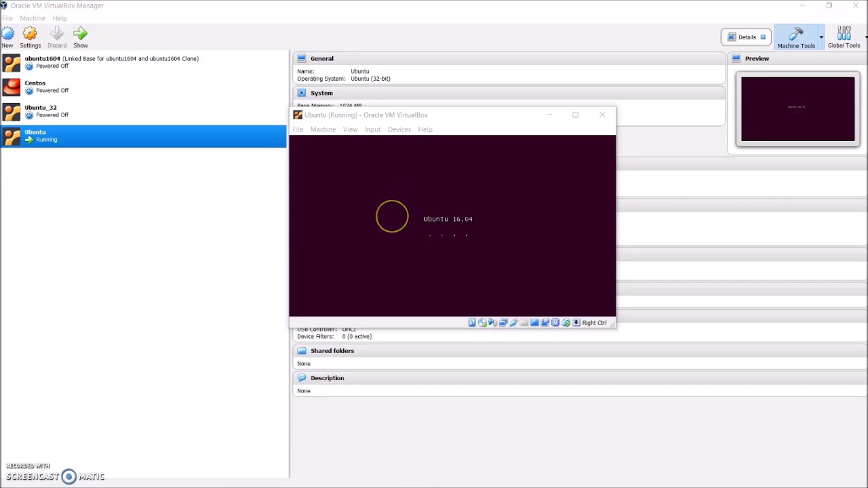Click the Description section speech-bubble icon
The height and width of the screenshot is (488, 868).
pyautogui.click(x=302, y=378)
